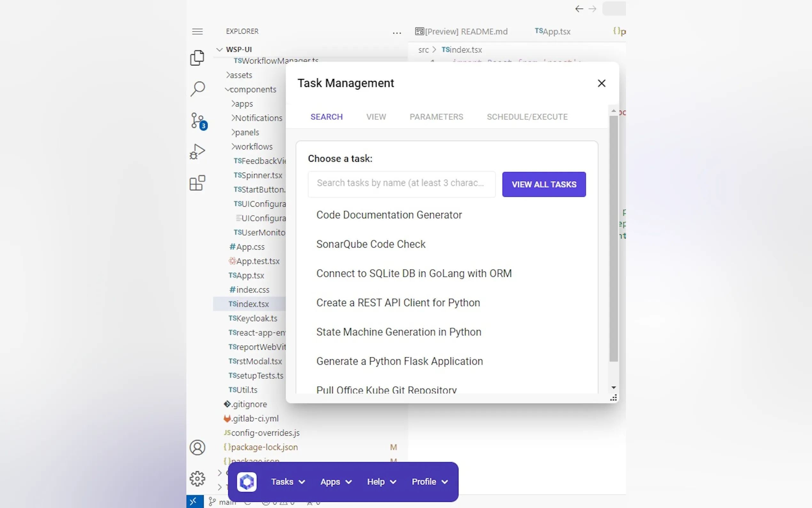Open Source Control icon with badge 3
Viewport: 812px width, 508px height.
(x=197, y=120)
